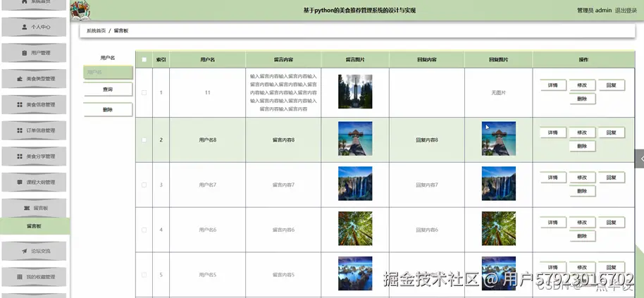644x298 pixels.
Task: Click the username cell 11 in row 1
Action: [207, 93]
